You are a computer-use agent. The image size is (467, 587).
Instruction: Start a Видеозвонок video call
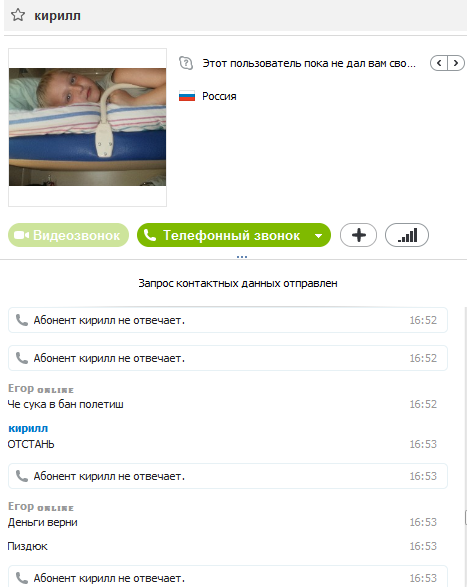point(68,235)
